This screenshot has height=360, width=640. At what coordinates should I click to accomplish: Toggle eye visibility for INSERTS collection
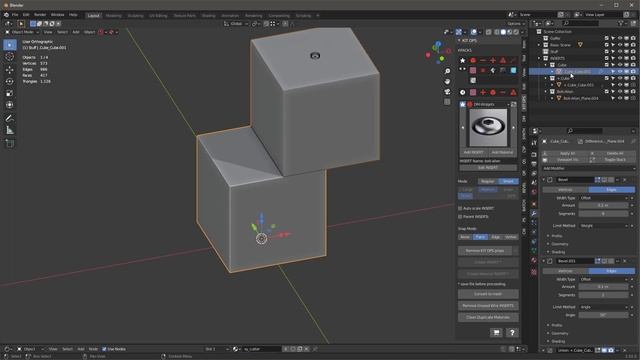tap(620, 58)
